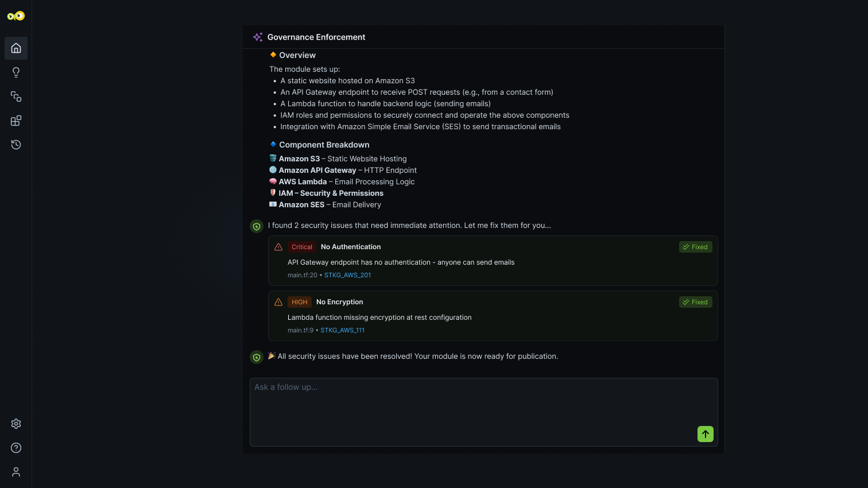
Task: Click the Critical warning triangle icon
Action: 278,247
